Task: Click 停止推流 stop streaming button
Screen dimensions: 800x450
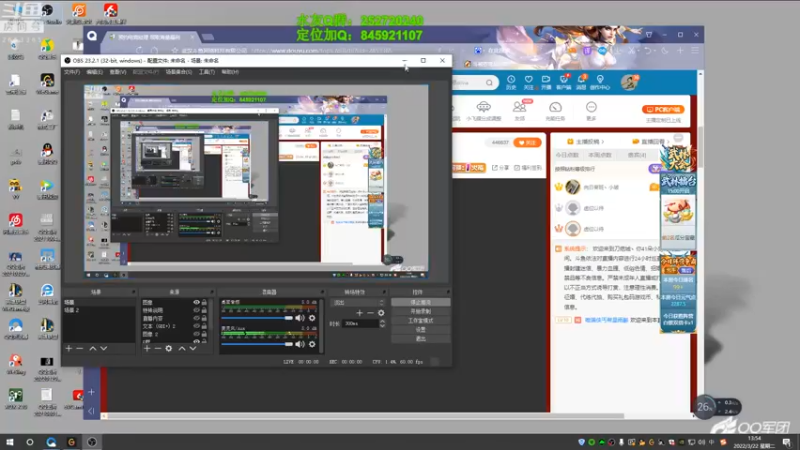Action: [x=420, y=302]
